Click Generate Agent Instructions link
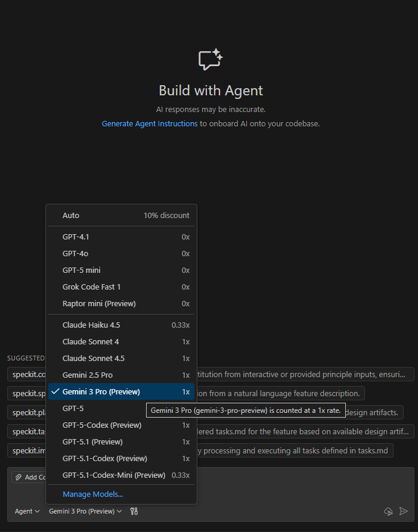 [150, 124]
